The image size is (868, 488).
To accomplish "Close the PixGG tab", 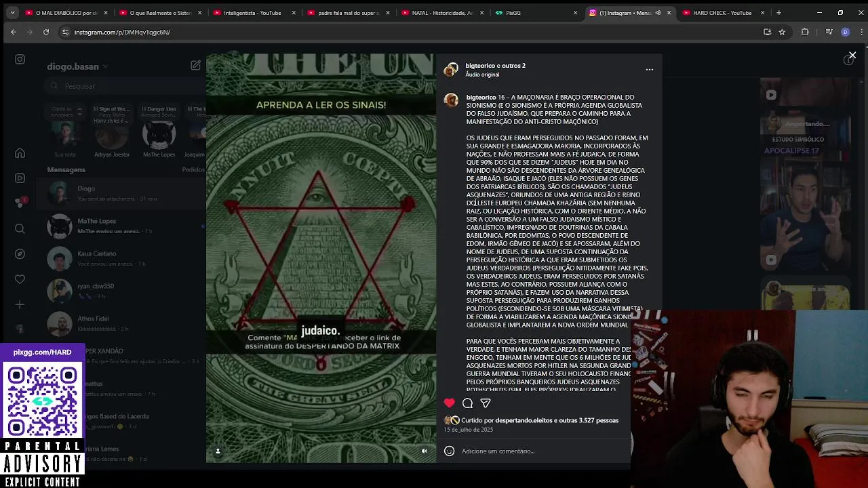I will coord(575,13).
